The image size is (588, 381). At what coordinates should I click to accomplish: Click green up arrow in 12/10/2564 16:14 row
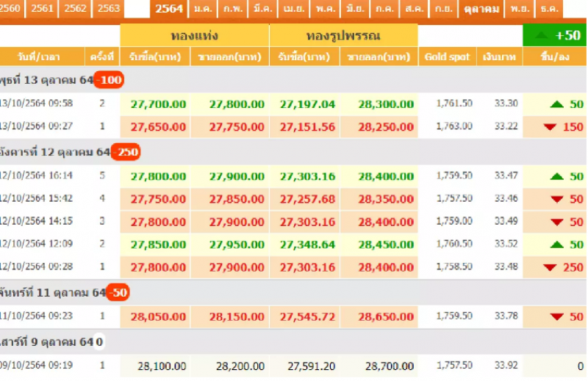(x=557, y=177)
